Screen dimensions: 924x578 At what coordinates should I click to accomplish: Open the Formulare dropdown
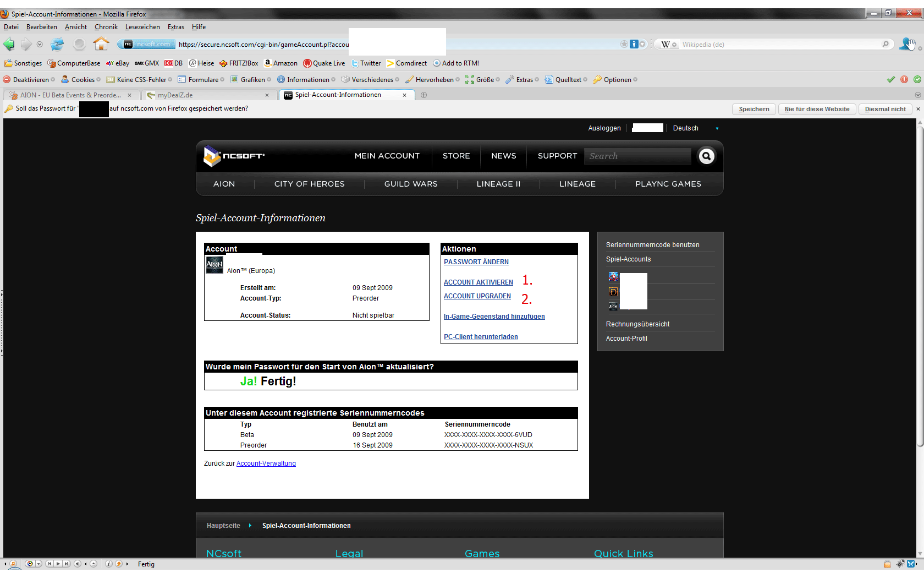point(201,80)
